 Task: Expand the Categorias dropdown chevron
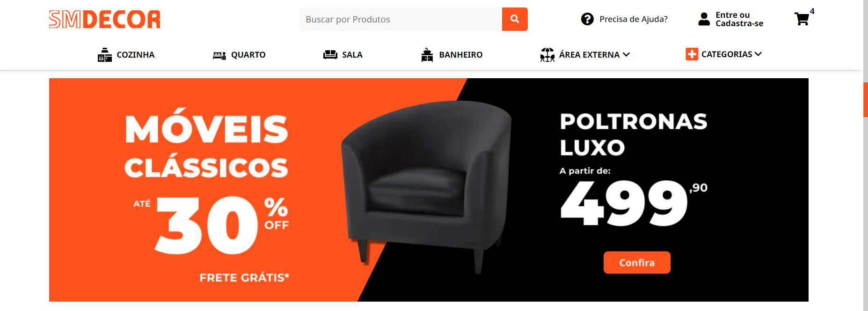759,54
